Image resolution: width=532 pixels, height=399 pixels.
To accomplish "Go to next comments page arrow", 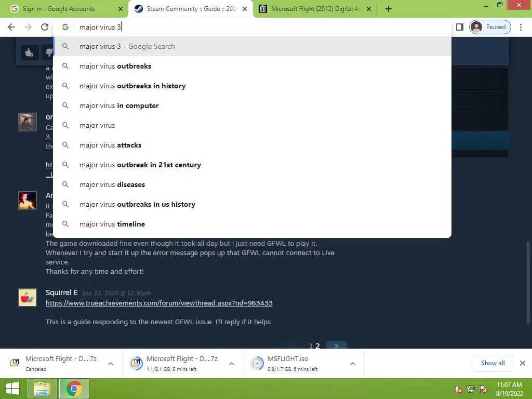I will tap(336, 345).
